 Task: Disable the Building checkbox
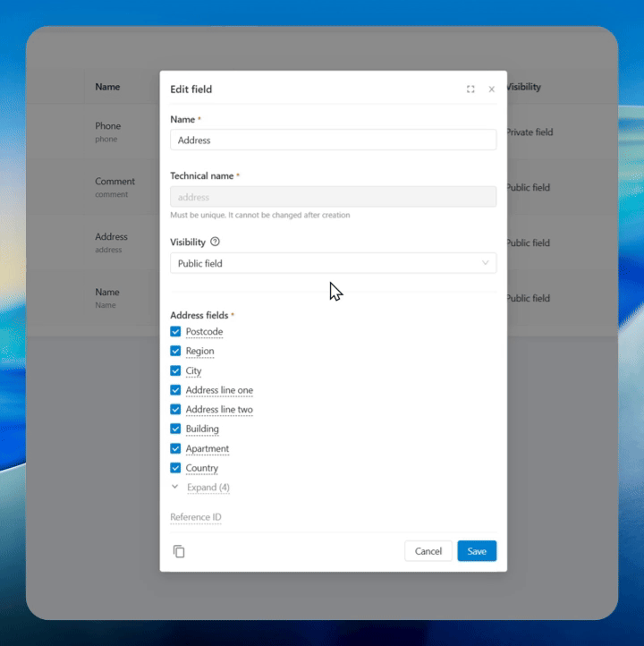coord(175,429)
